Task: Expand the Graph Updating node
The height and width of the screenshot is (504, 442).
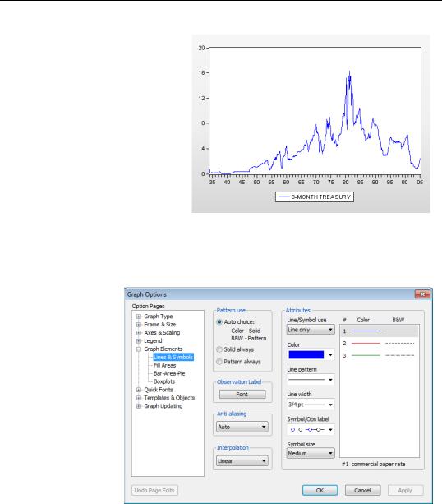Action: coord(139,406)
